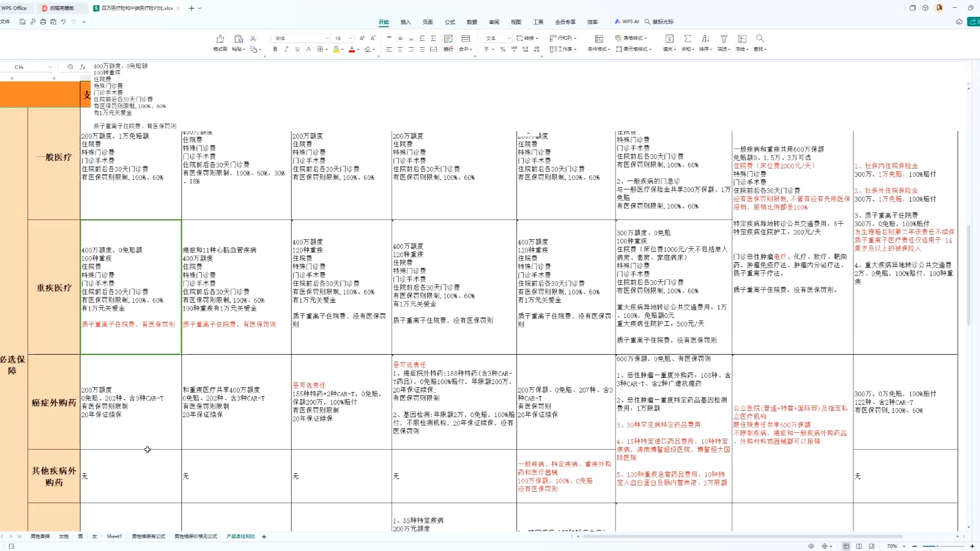Open the Review (审阅) ribbon tab
The width and height of the screenshot is (980, 551).
494,22
